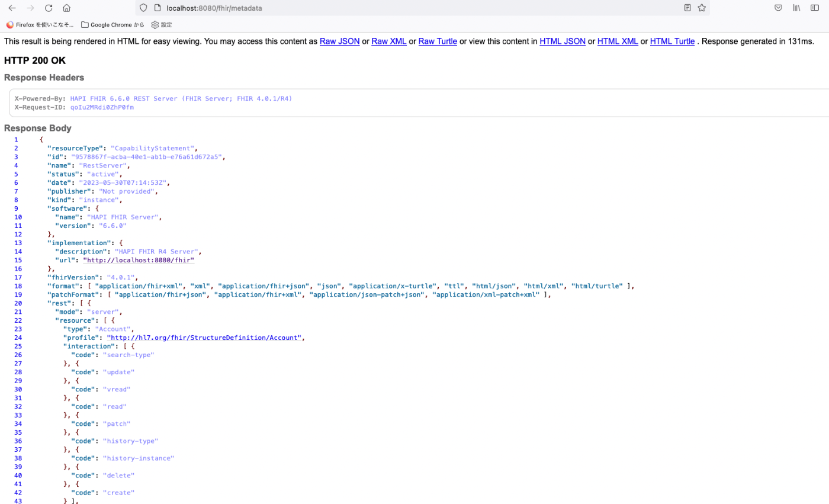
Task: Select the X-Powered-By header value
Action: click(181, 98)
